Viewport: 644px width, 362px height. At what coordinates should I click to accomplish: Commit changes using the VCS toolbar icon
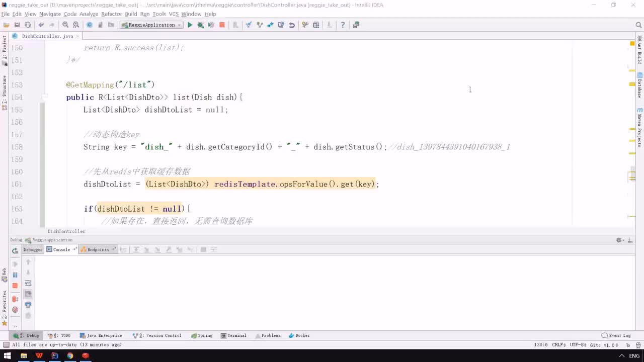click(x=260, y=25)
